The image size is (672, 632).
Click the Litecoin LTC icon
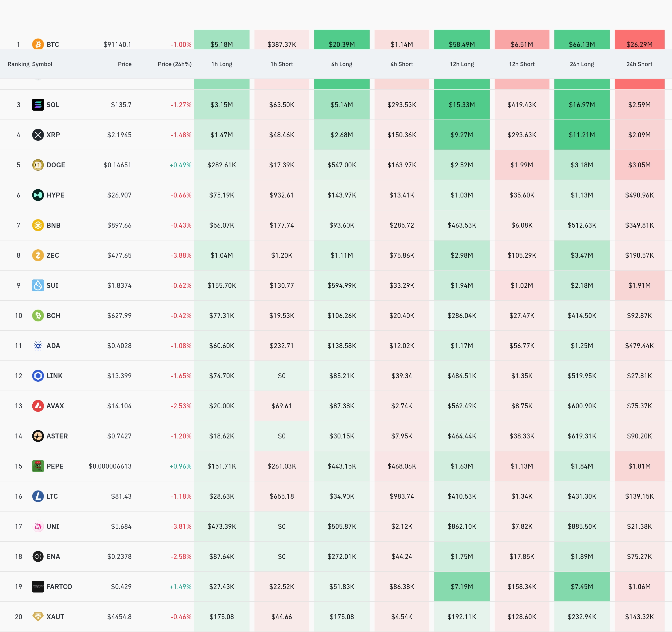click(x=38, y=496)
